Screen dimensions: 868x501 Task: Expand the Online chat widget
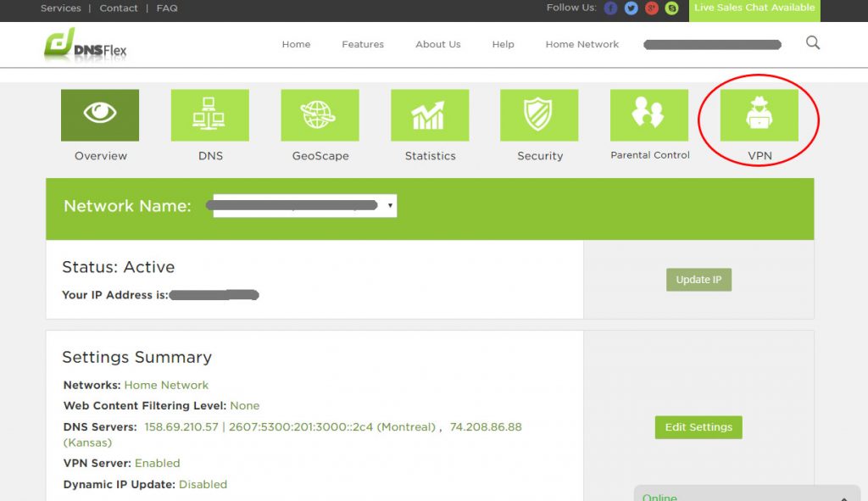(x=745, y=494)
